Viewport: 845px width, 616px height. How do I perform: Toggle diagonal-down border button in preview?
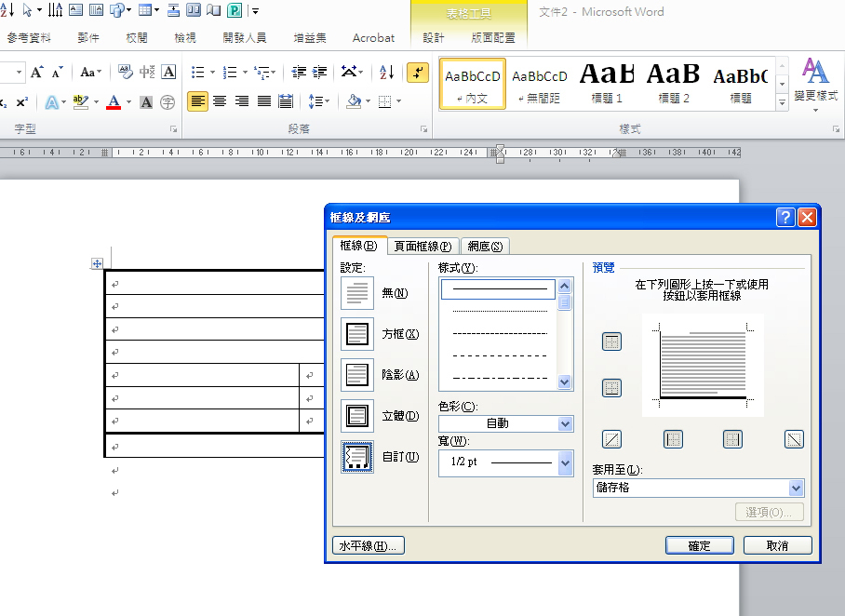794,439
